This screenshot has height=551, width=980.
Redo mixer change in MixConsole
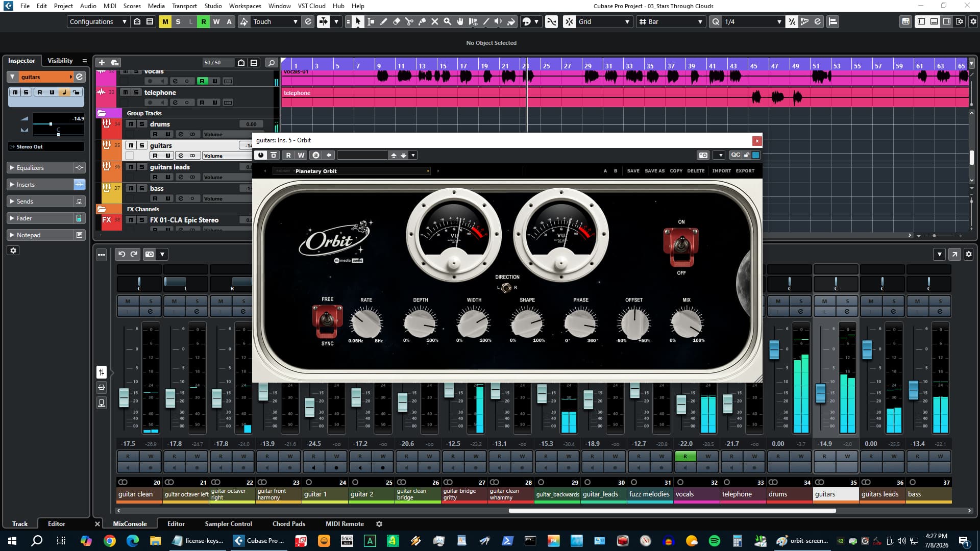(x=134, y=254)
